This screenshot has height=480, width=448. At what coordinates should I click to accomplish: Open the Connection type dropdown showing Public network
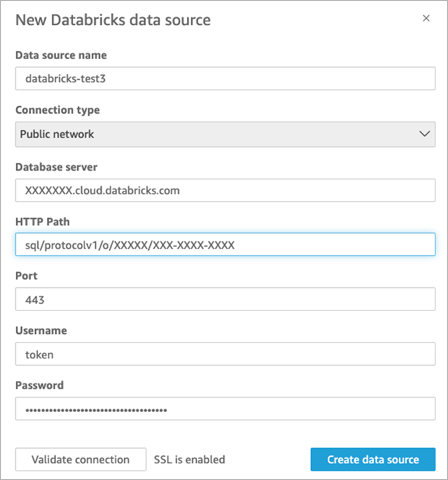point(225,134)
